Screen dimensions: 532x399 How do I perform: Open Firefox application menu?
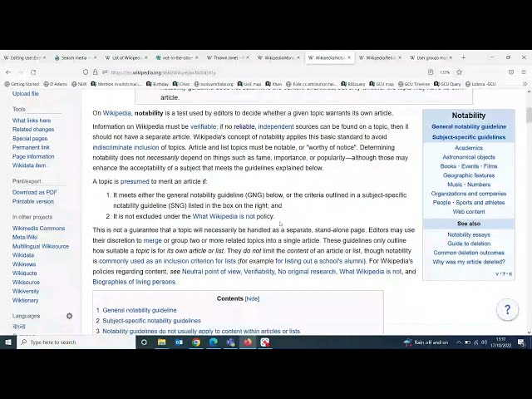[x=524, y=72]
